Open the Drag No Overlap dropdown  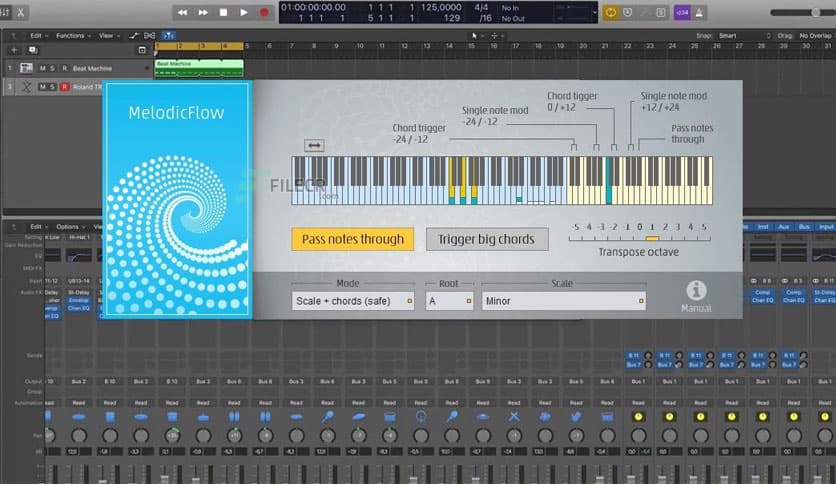(815, 36)
